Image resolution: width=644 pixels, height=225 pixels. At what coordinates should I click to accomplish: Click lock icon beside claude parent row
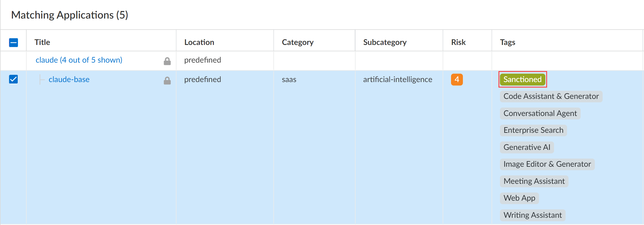167,61
